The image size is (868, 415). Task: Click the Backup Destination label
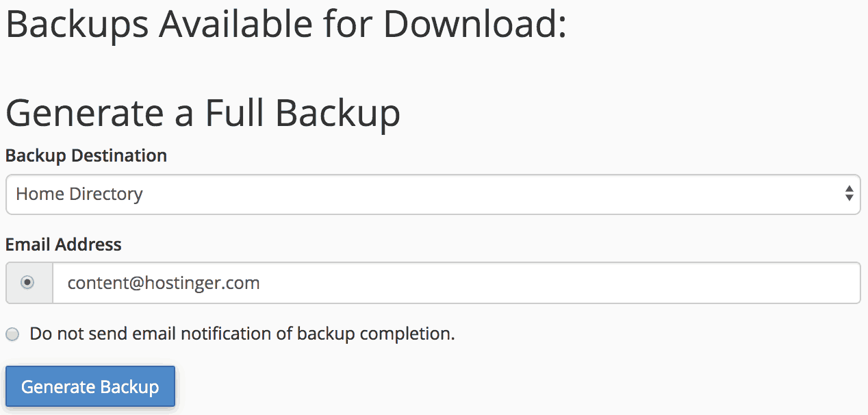(86, 155)
